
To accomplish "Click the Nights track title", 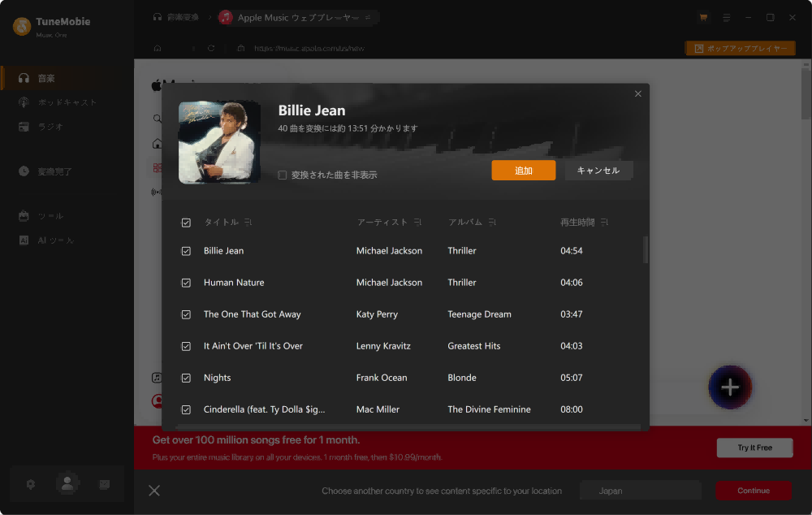I will click(217, 378).
